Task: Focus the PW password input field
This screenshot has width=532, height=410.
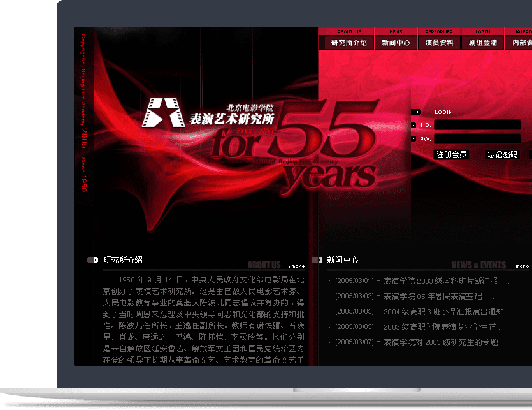Action: coord(477,138)
